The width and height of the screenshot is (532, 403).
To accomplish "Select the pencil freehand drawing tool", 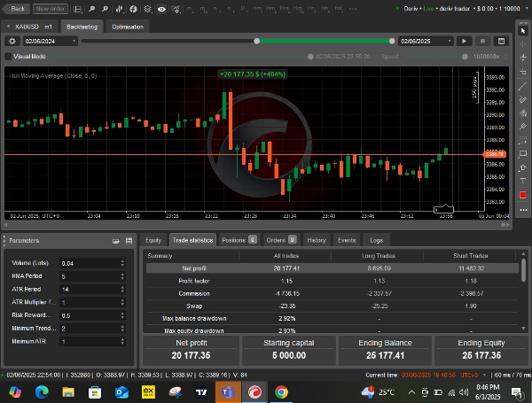I will (523, 99).
